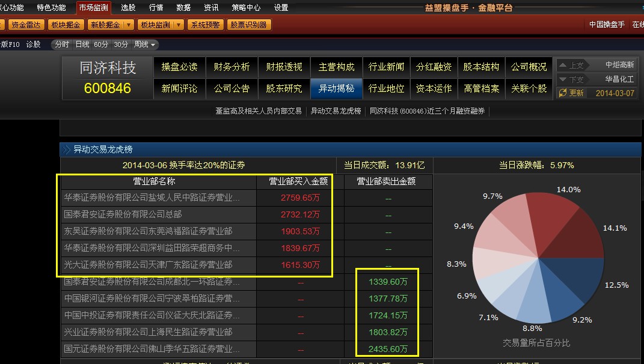Open the 数据 menu
This screenshot has height=364, width=644.
pyautogui.click(x=183, y=7)
